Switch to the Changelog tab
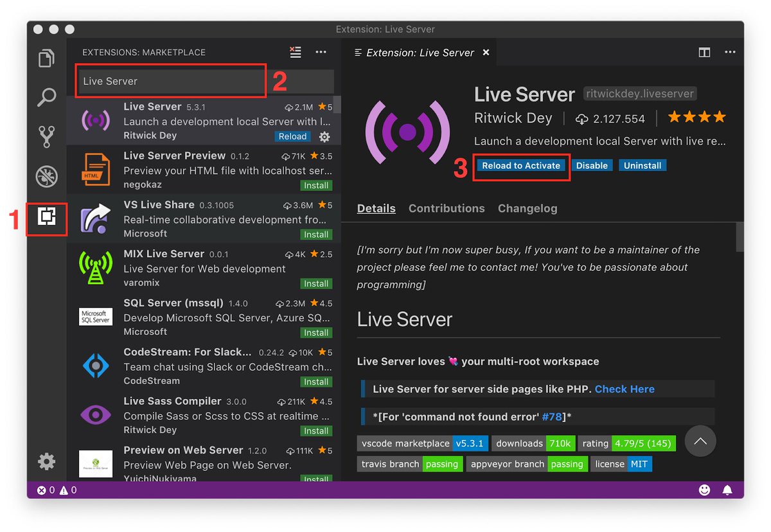This screenshot has width=771, height=532. [527, 208]
